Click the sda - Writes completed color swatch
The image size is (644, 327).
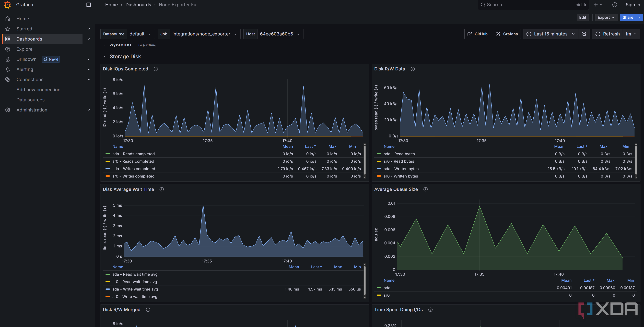click(108, 169)
